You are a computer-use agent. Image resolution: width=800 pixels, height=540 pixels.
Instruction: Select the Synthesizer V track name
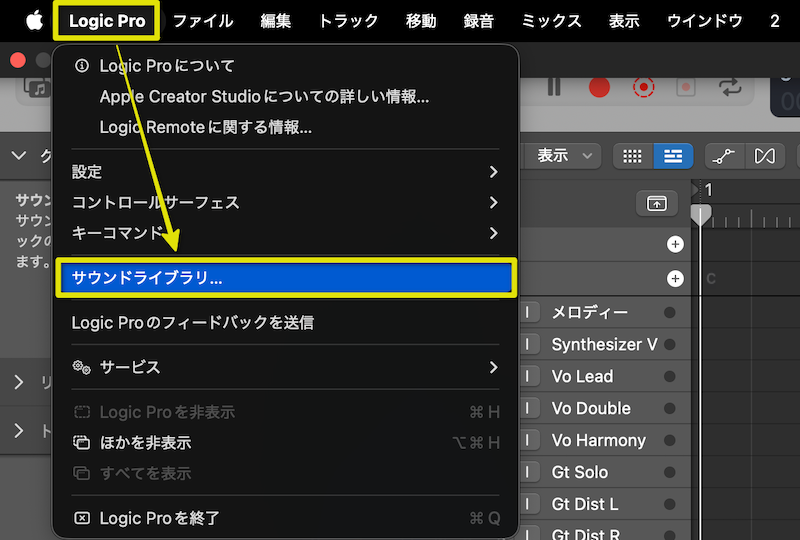point(605,345)
